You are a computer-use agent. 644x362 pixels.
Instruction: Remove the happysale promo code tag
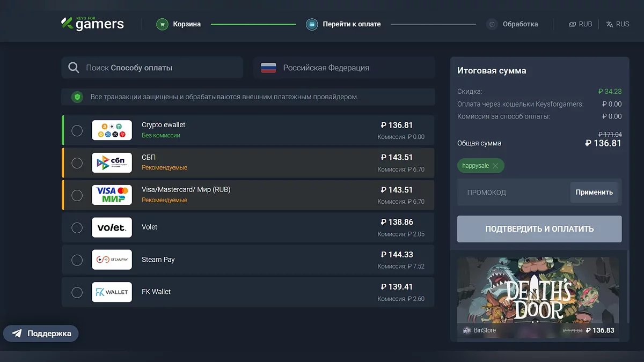click(495, 166)
